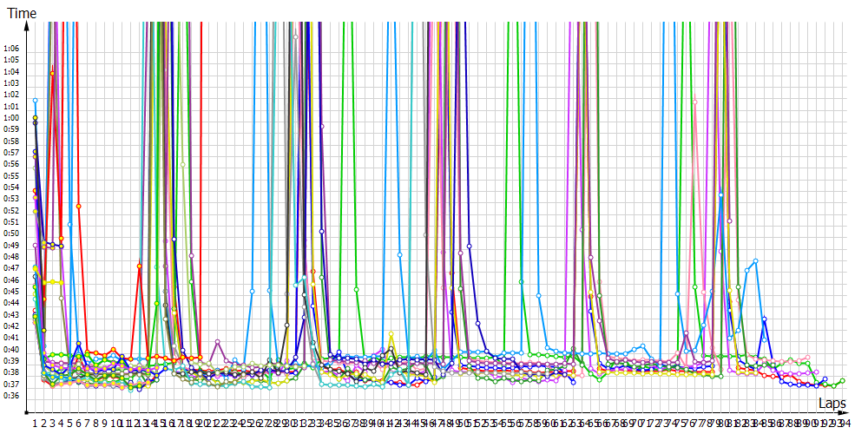868x434 pixels.
Task: Click the red data point at 0:47 on lap 13
Action: 139,266
